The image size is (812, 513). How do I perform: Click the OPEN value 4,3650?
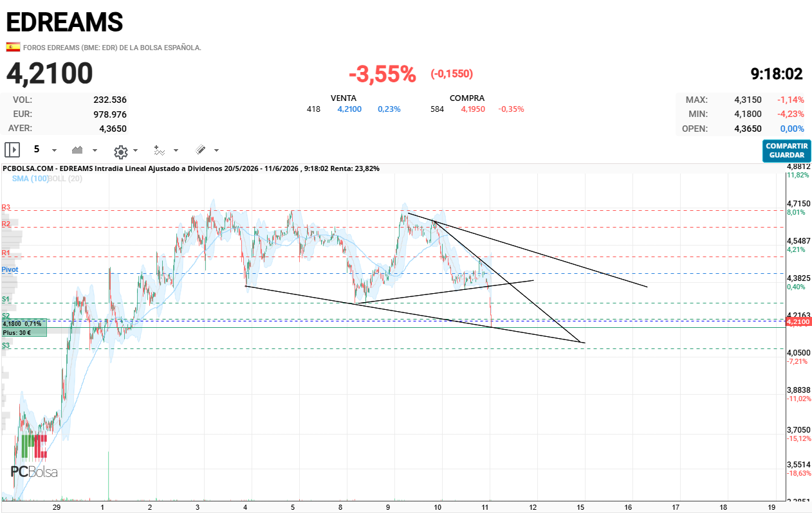click(748, 129)
